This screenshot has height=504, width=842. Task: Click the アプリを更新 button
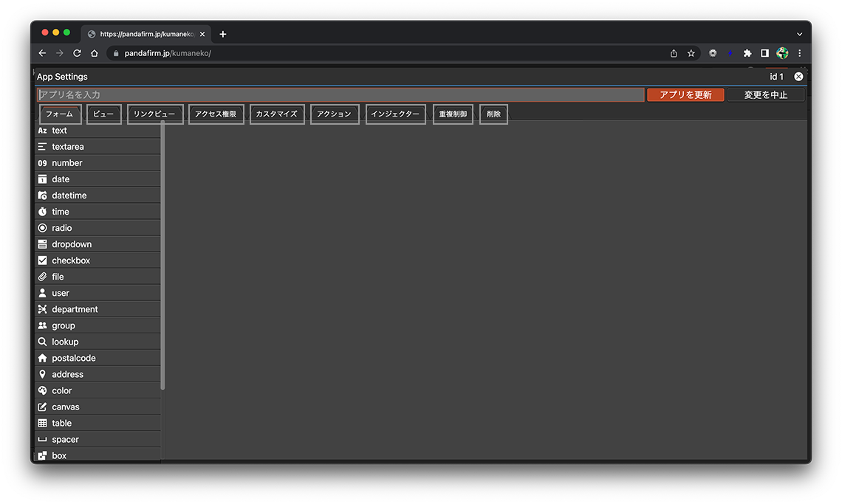[x=685, y=94]
